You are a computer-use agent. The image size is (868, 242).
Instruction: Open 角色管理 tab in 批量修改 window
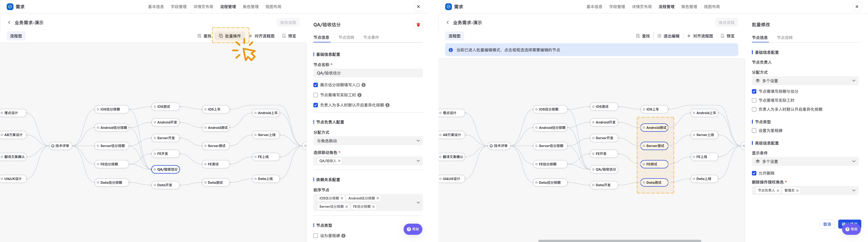tap(689, 7)
